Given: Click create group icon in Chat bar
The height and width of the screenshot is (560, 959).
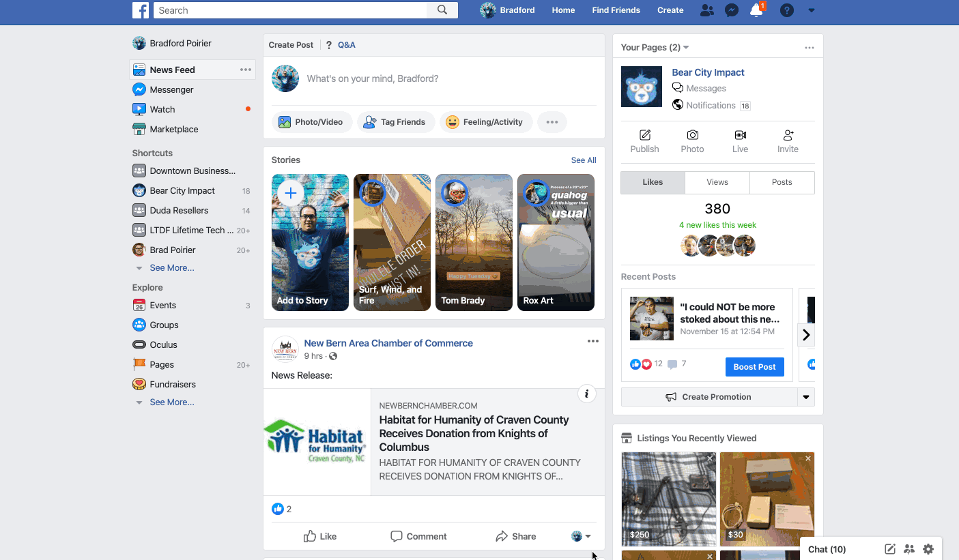Looking at the screenshot, I should click(x=909, y=549).
